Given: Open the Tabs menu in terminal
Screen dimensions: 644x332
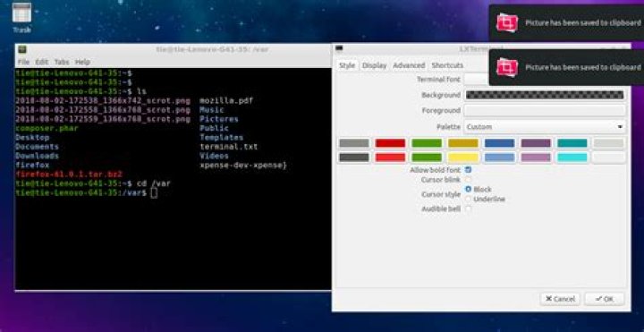Looking at the screenshot, I should click(62, 62).
